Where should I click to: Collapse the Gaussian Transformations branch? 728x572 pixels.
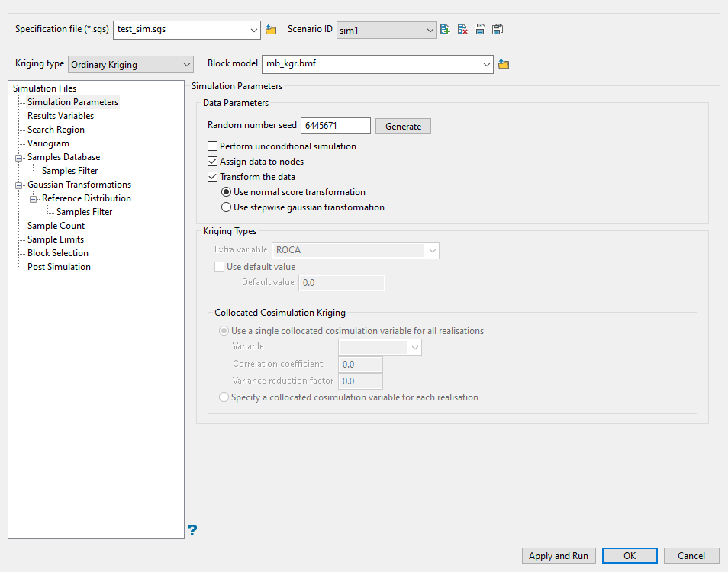(17, 184)
